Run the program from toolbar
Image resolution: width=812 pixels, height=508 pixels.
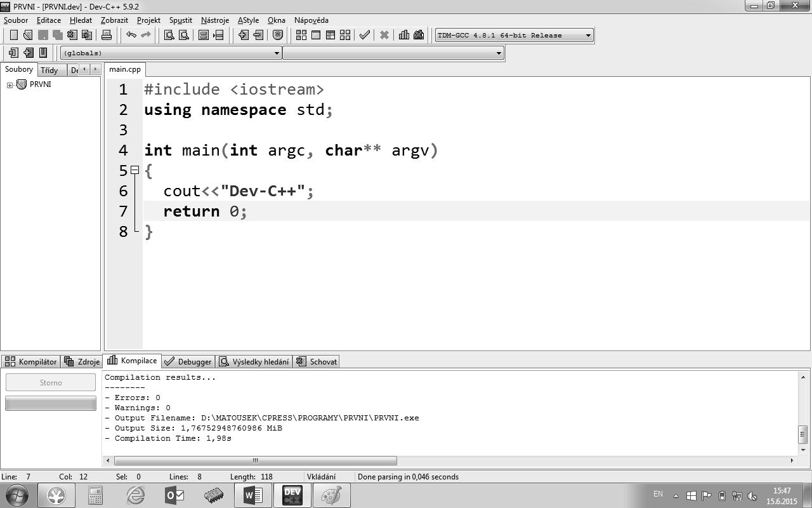tap(316, 35)
